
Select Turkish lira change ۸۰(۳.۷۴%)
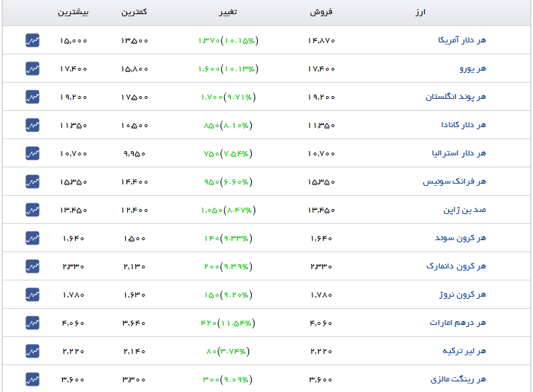coord(228,351)
